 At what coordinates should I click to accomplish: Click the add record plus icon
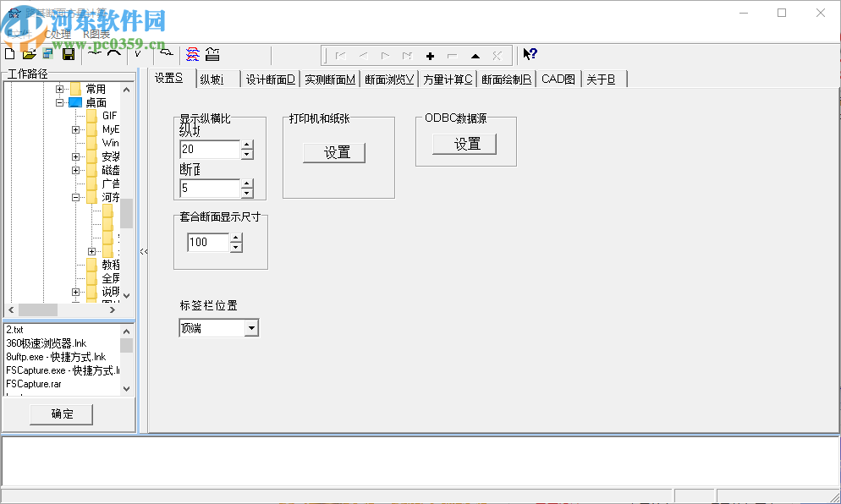click(430, 54)
